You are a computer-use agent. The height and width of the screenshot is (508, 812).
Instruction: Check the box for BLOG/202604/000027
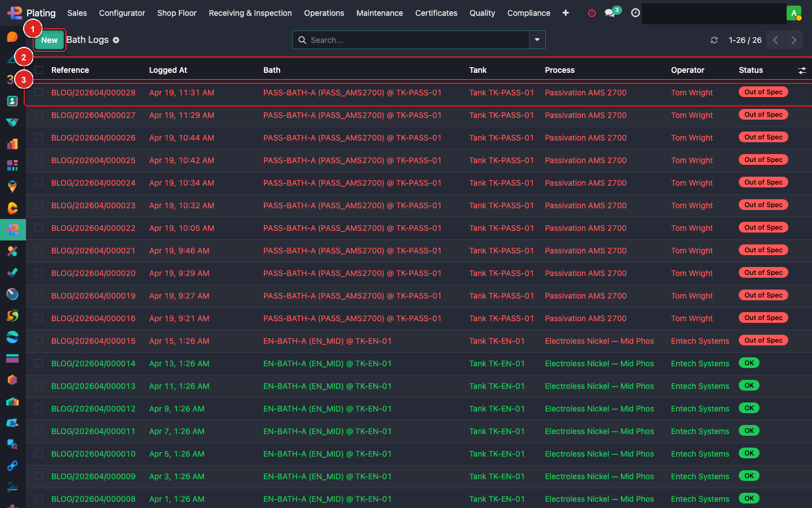point(39,115)
